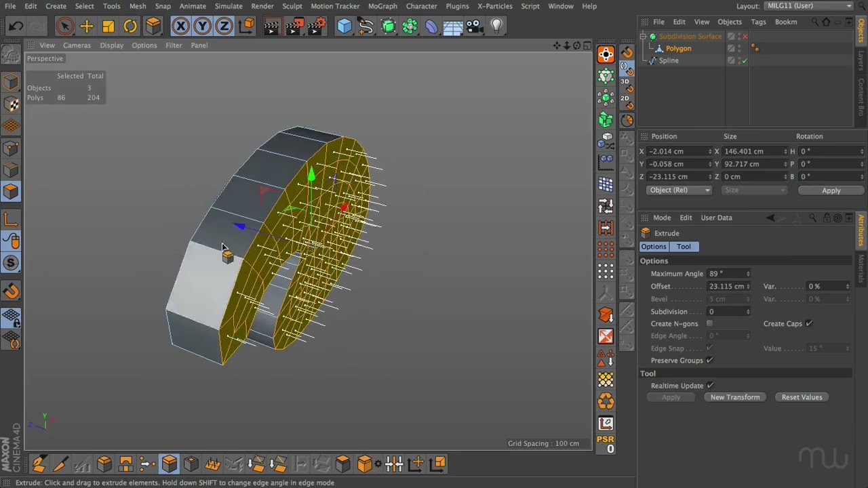Open the File menu in menu bar
Viewport: 868px width, 488px height.
point(10,6)
